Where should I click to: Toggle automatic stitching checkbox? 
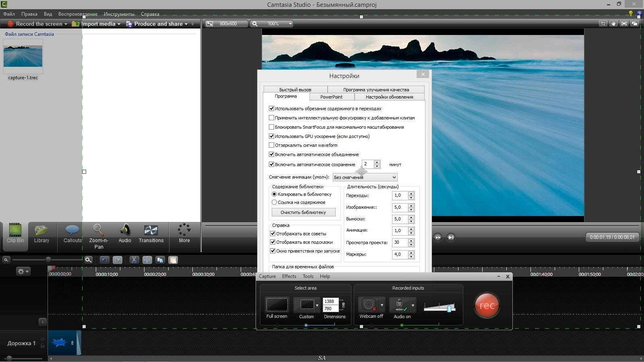coord(271,154)
